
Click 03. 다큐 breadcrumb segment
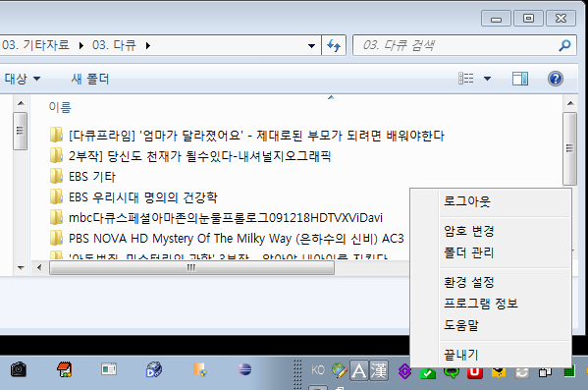coord(115,45)
